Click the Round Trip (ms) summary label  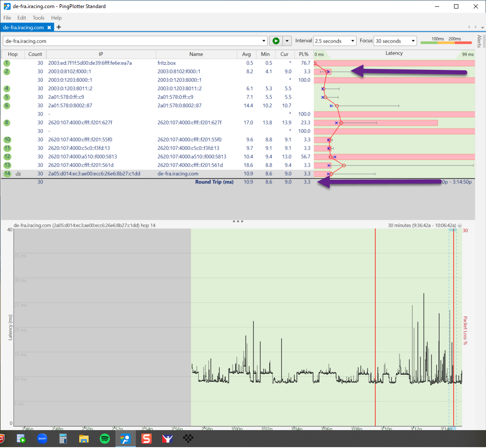tap(214, 182)
